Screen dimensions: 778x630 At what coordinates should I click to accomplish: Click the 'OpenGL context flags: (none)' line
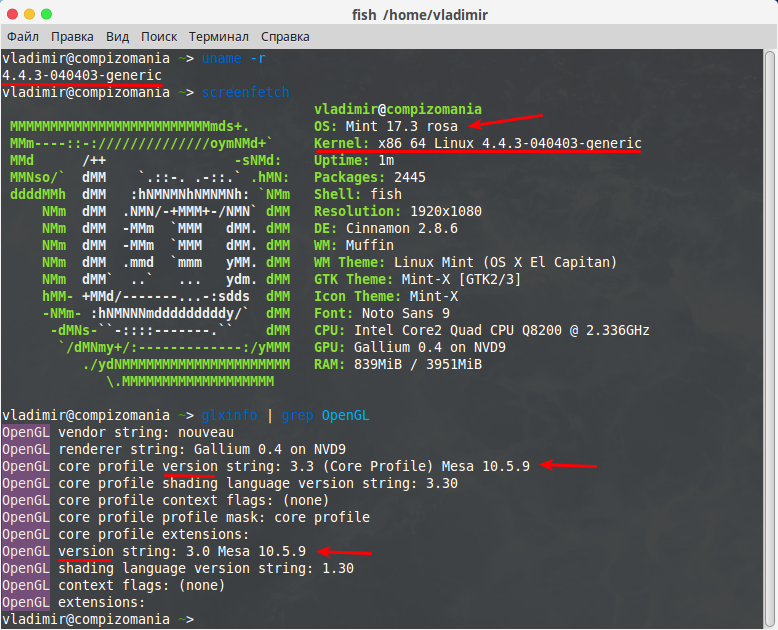[114, 585]
